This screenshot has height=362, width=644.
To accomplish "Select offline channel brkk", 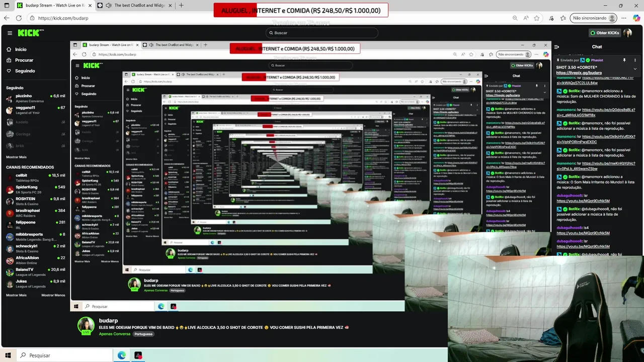I will (x=36, y=146).
